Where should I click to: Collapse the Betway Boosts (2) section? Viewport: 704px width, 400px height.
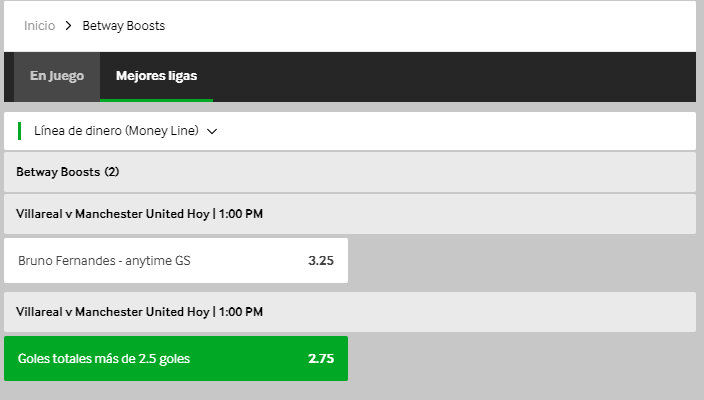(350, 172)
